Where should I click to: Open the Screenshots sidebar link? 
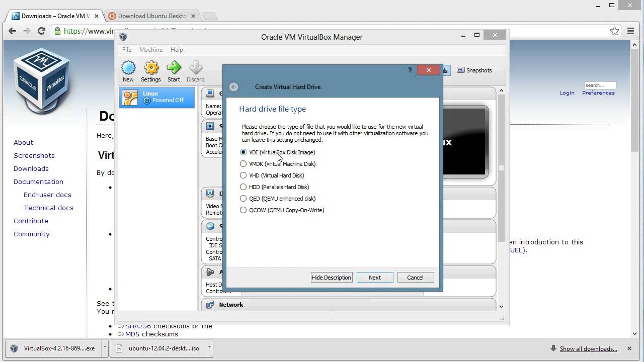click(34, 155)
